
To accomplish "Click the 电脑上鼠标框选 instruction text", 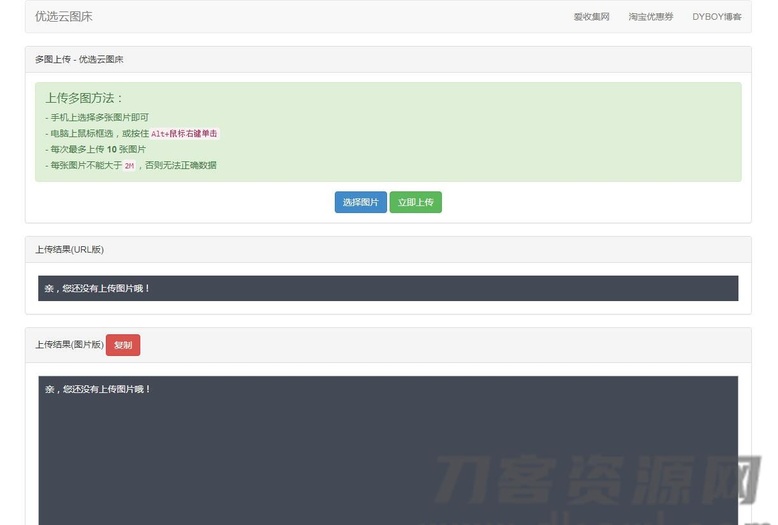I will [82, 133].
